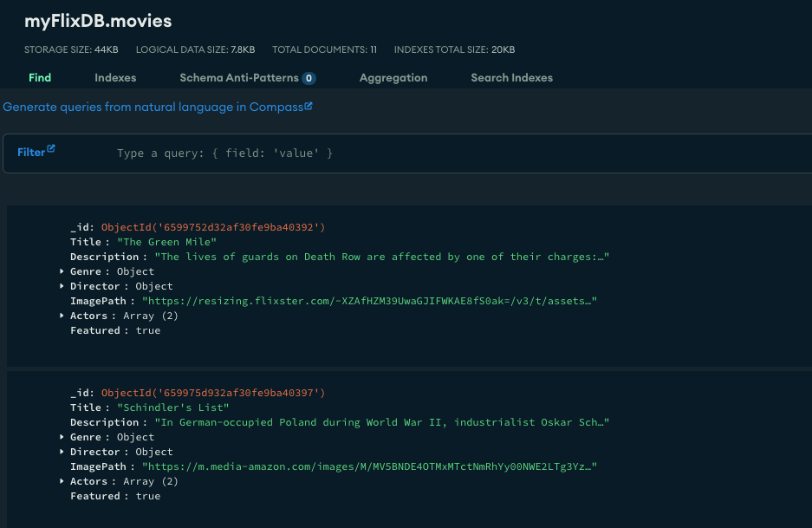Expand the Actors array in Schindler's List document
812x528 pixels.
point(62,480)
